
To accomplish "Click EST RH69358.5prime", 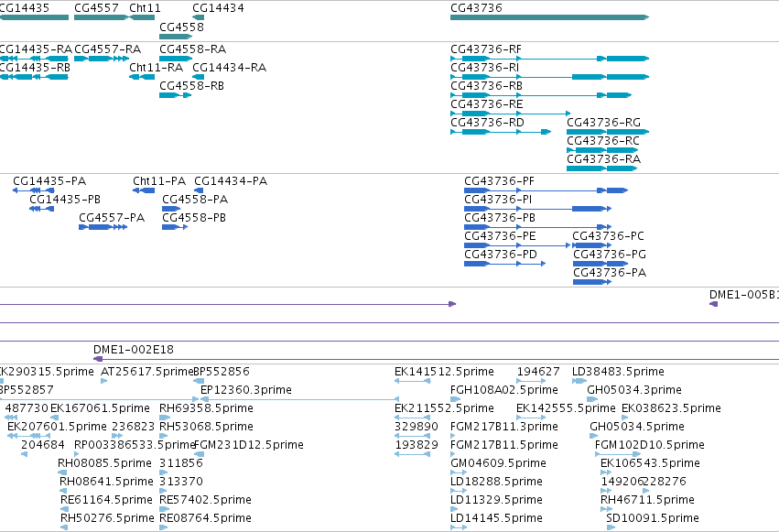I will [x=165, y=418].
